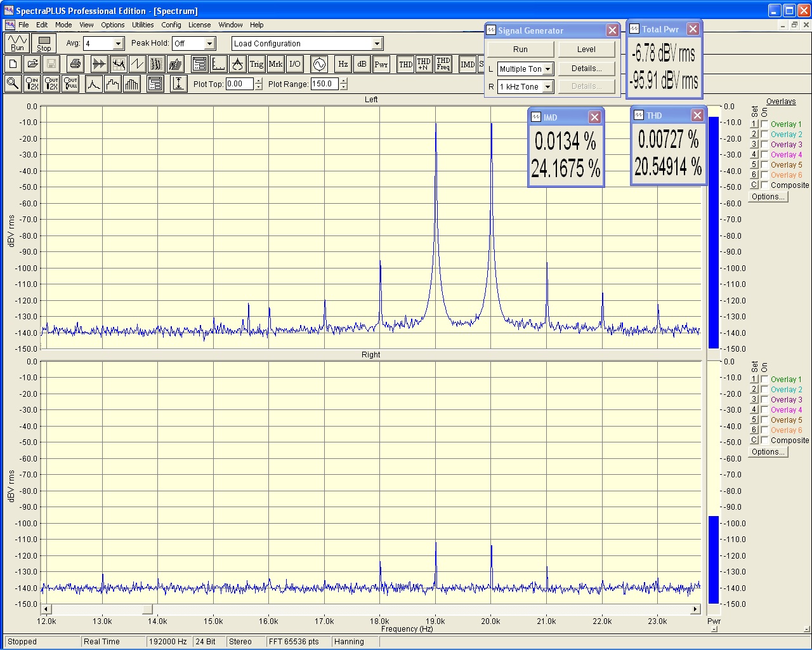Open the License menu
The width and height of the screenshot is (812, 650).
(x=199, y=25)
